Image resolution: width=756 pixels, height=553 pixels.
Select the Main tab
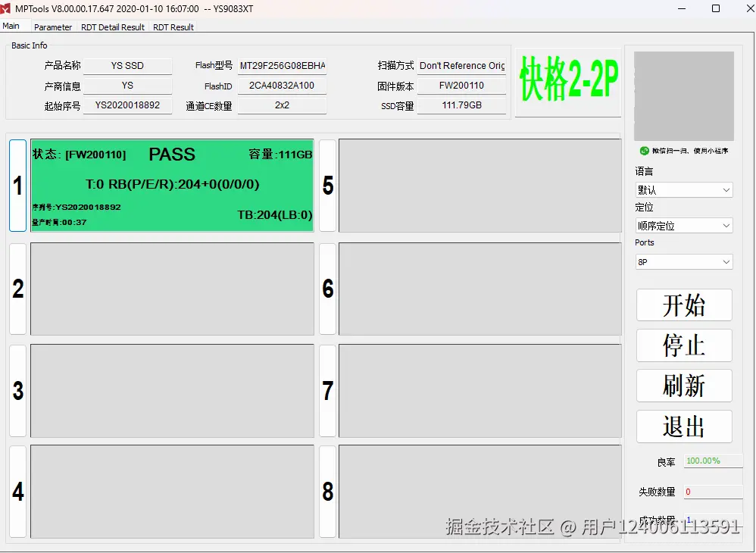(x=11, y=26)
